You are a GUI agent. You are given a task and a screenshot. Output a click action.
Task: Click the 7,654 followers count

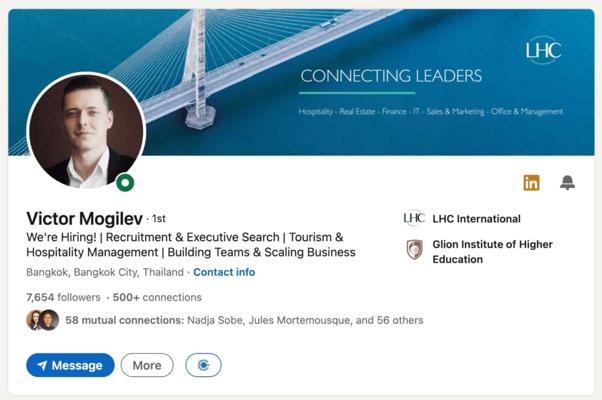pos(63,297)
